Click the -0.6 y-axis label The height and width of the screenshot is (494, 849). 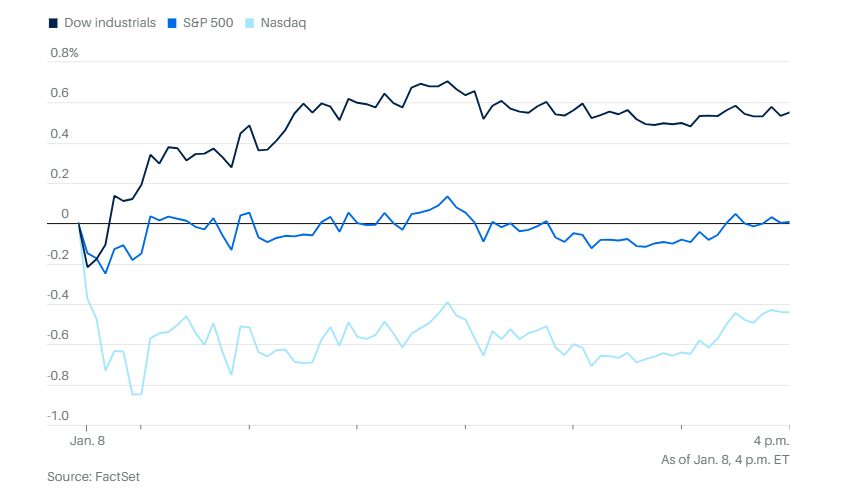coord(57,336)
